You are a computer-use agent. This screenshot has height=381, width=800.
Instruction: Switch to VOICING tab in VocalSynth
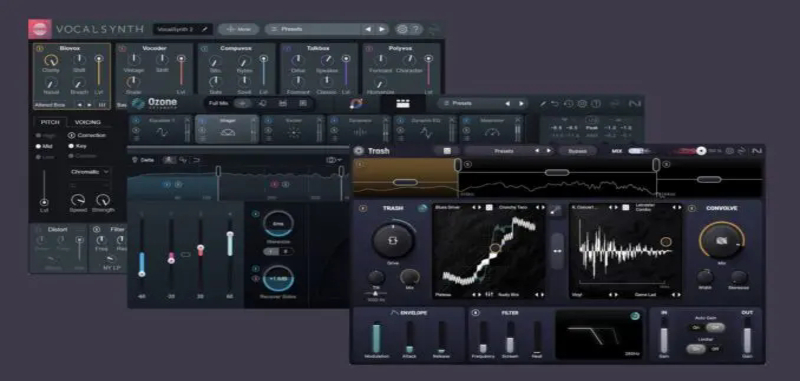88,122
